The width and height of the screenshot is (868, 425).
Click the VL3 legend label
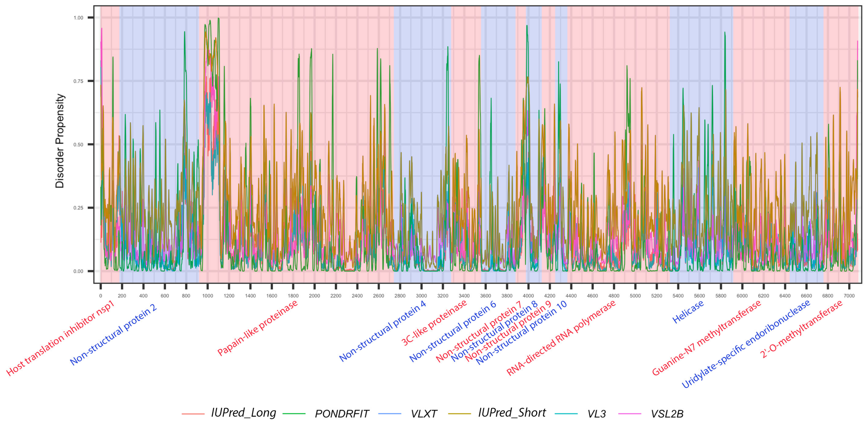click(x=596, y=414)
